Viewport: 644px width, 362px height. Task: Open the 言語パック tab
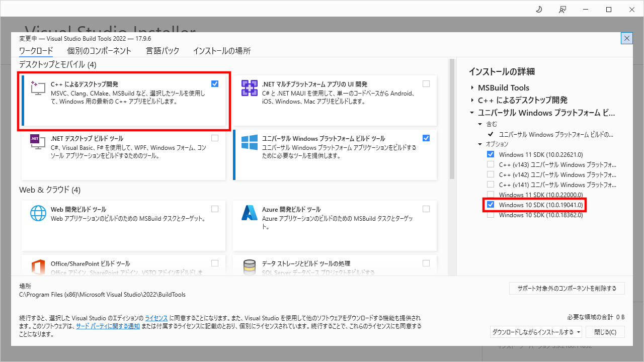pyautogui.click(x=163, y=50)
